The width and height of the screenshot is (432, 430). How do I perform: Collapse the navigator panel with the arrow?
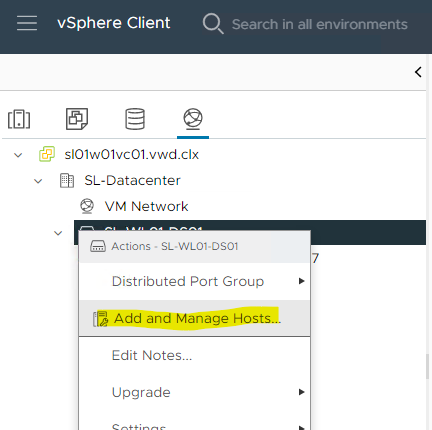point(418,72)
